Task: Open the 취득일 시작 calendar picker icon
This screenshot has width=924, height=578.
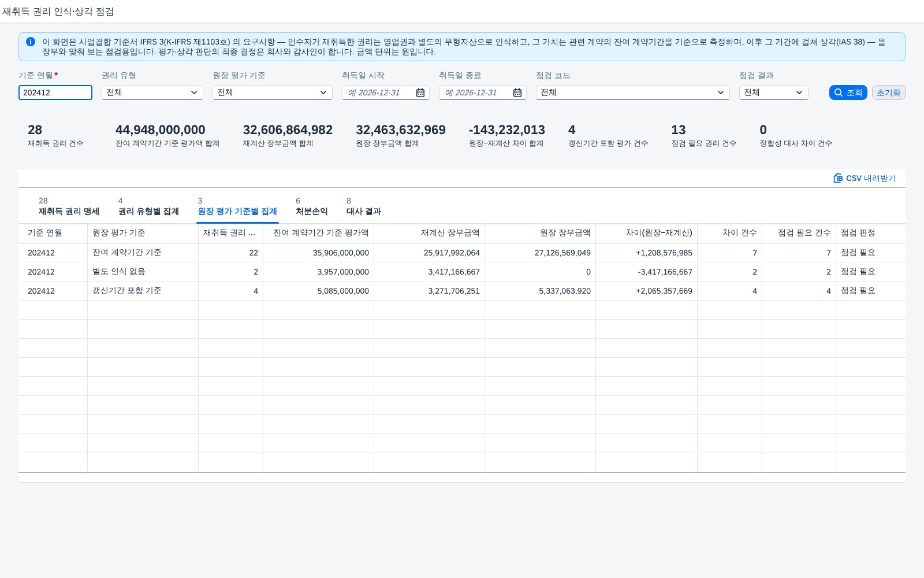Action: pos(420,92)
